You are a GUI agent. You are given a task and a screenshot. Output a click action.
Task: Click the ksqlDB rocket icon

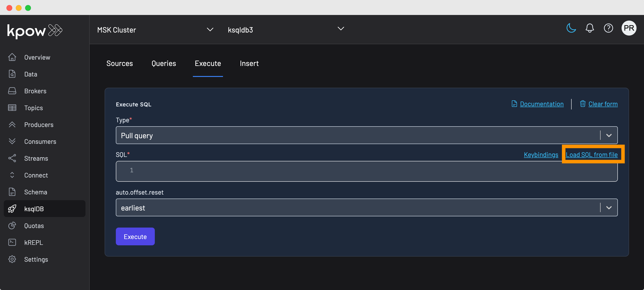click(x=12, y=209)
